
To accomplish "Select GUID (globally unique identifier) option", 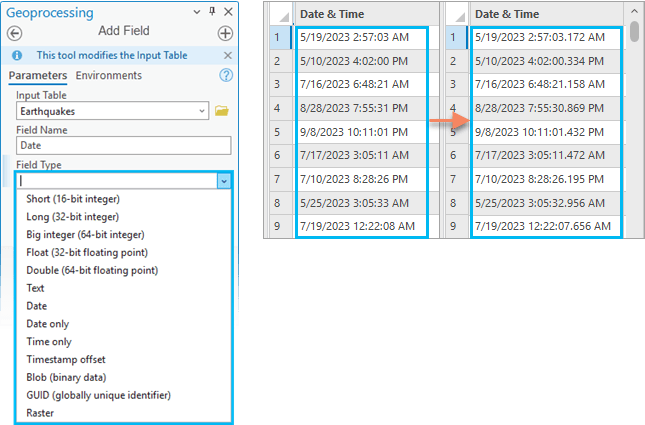I will [99, 395].
